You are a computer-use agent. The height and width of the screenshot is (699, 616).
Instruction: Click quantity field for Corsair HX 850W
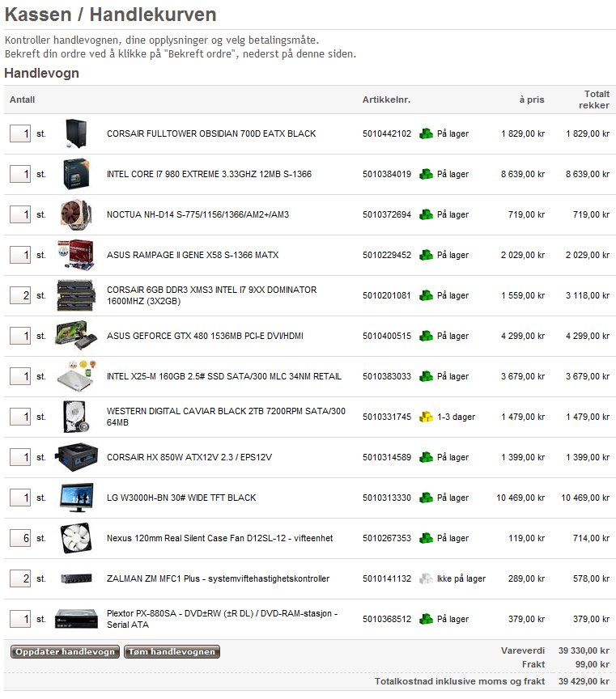[20, 457]
